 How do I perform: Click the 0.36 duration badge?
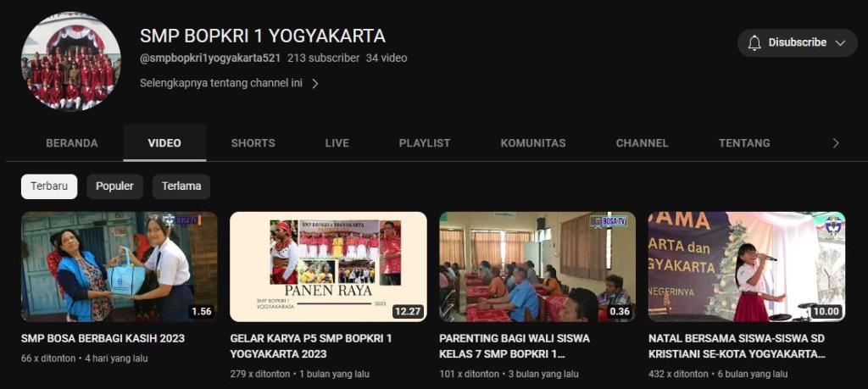pos(620,312)
